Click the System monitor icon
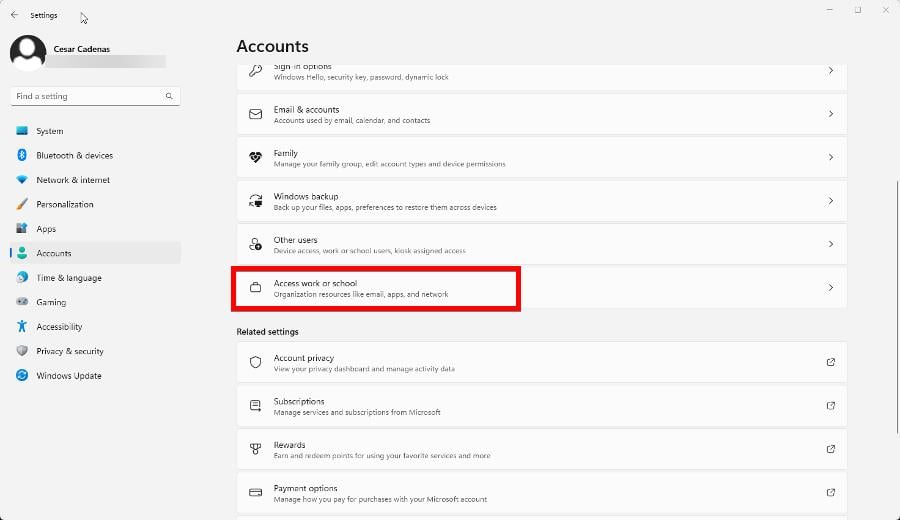This screenshot has width=900, height=520. click(x=22, y=131)
